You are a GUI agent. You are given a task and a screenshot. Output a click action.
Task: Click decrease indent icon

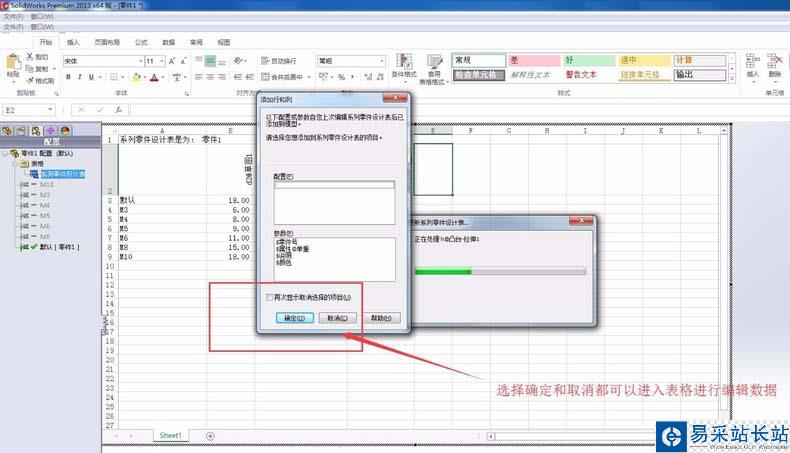point(238,77)
